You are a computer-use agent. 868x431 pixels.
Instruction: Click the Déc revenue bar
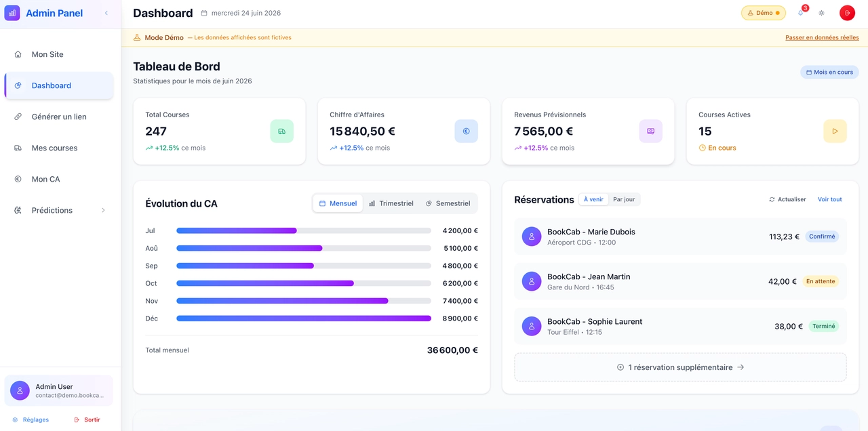click(x=304, y=319)
